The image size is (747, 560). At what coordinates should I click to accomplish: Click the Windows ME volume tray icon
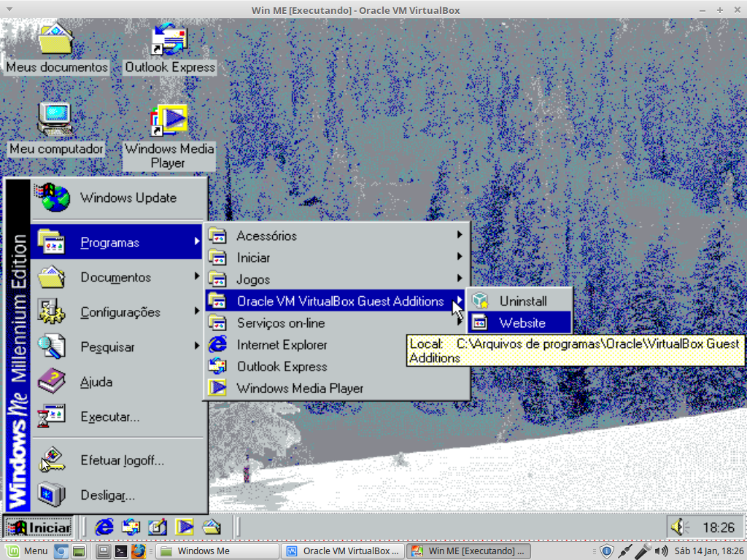(681, 527)
